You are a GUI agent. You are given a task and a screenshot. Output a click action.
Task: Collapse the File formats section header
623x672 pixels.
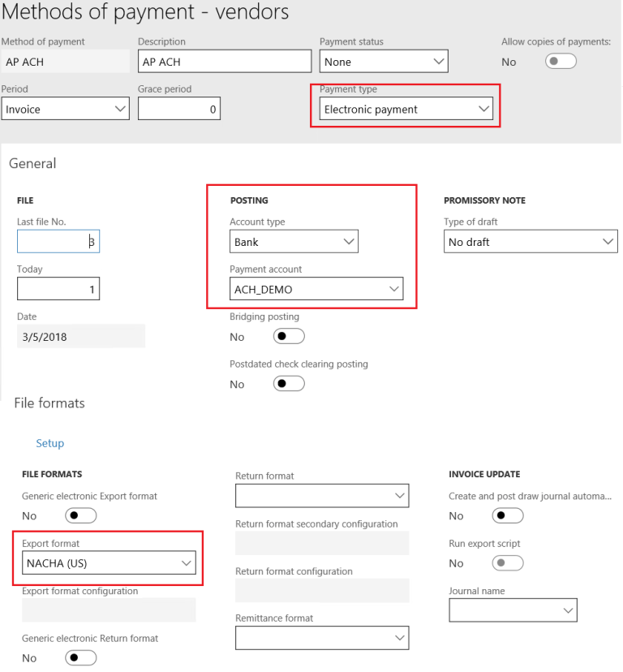coord(49,403)
